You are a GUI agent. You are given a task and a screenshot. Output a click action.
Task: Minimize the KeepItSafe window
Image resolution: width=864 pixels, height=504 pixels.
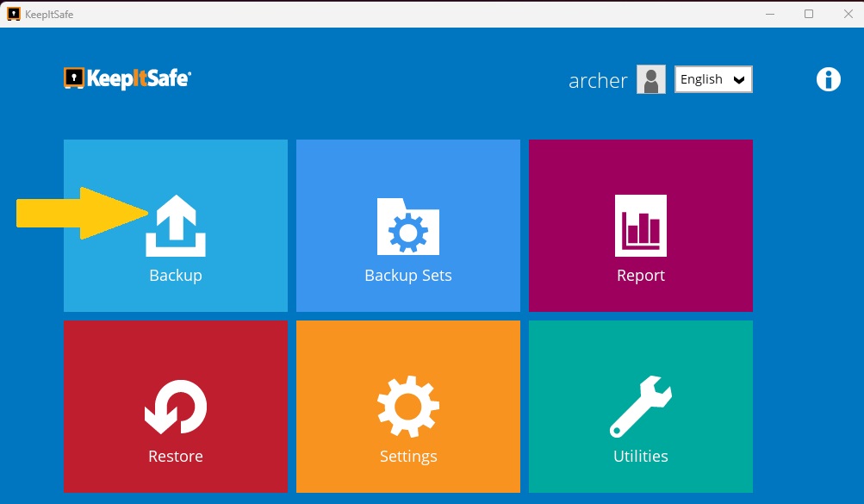pyautogui.click(x=770, y=14)
